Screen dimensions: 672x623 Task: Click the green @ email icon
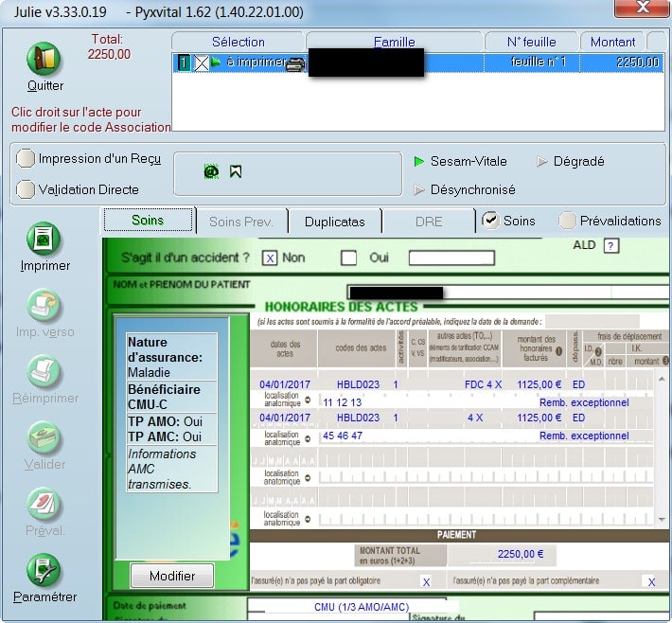click(x=211, y=171)
